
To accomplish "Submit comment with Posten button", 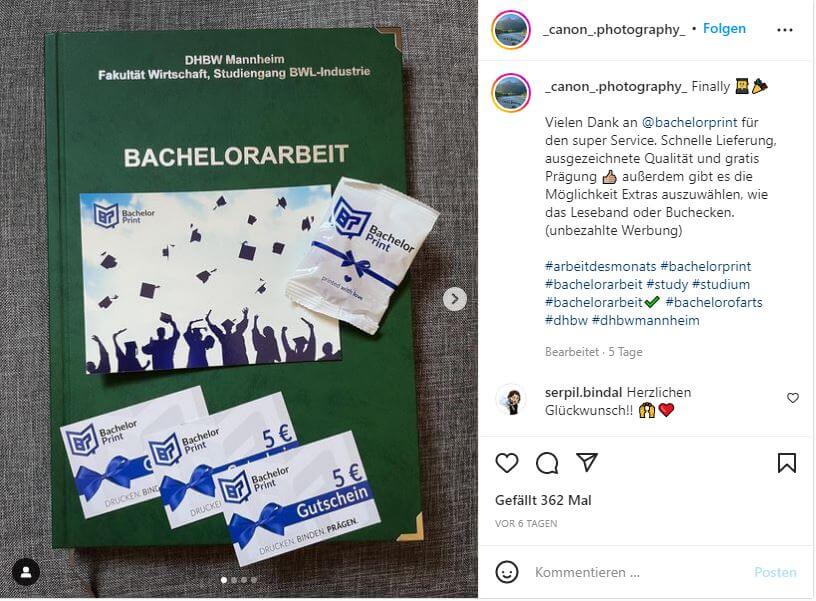I will 775,572.
